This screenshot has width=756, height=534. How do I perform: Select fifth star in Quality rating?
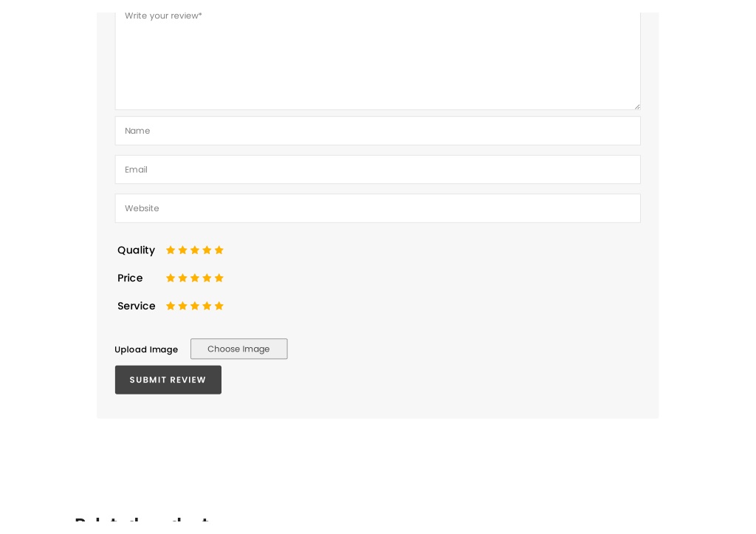point(219,250)
